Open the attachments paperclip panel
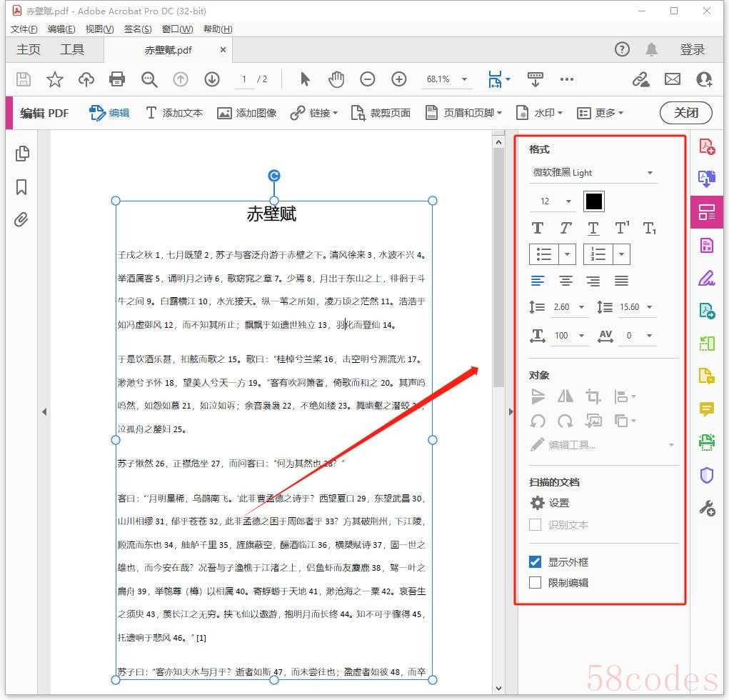This screenshot has width=729, height=700. point(21,219)
